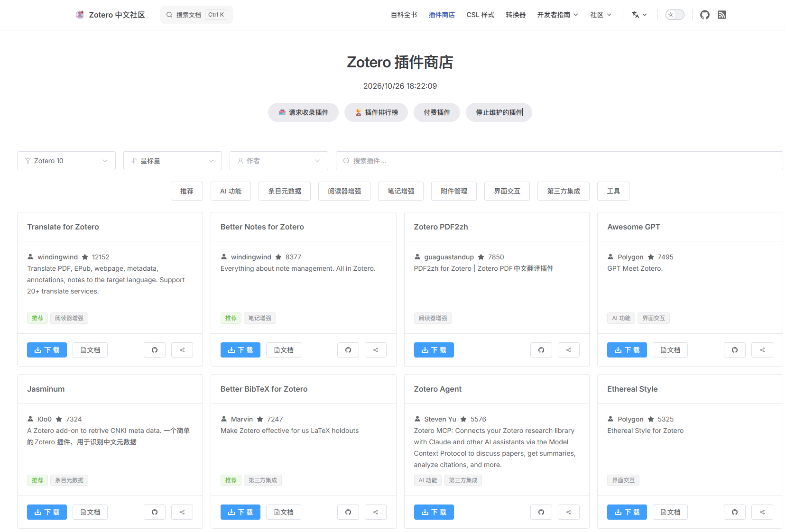
Task: Open the language translation dropdown
Action: [x=639, y=15]
